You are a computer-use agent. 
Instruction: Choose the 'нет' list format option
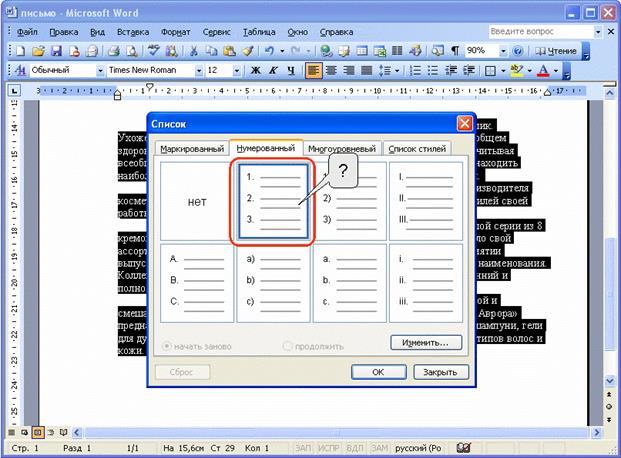click(197, 201)
